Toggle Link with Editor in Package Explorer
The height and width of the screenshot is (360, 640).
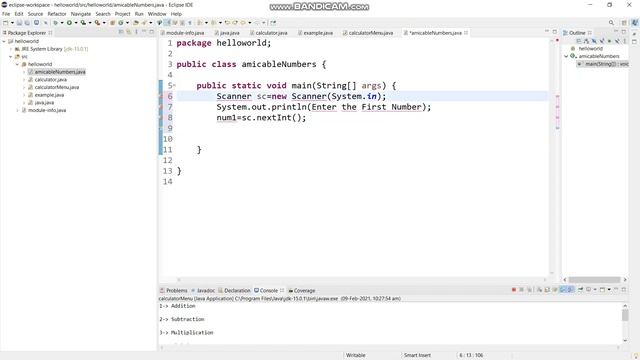tap(129, 32)
